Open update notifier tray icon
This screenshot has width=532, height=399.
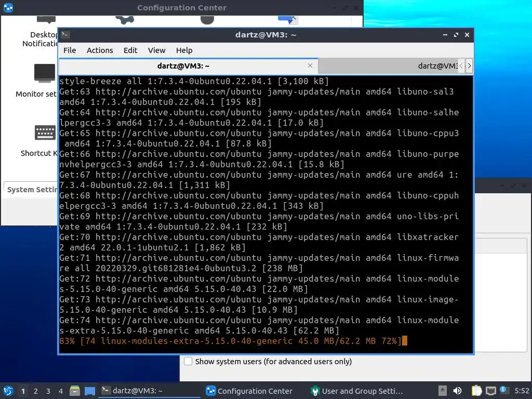click(x=504, y=390)
